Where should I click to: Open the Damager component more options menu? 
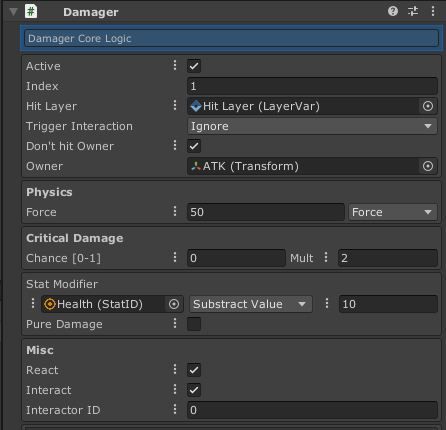[x=433, y=11]
